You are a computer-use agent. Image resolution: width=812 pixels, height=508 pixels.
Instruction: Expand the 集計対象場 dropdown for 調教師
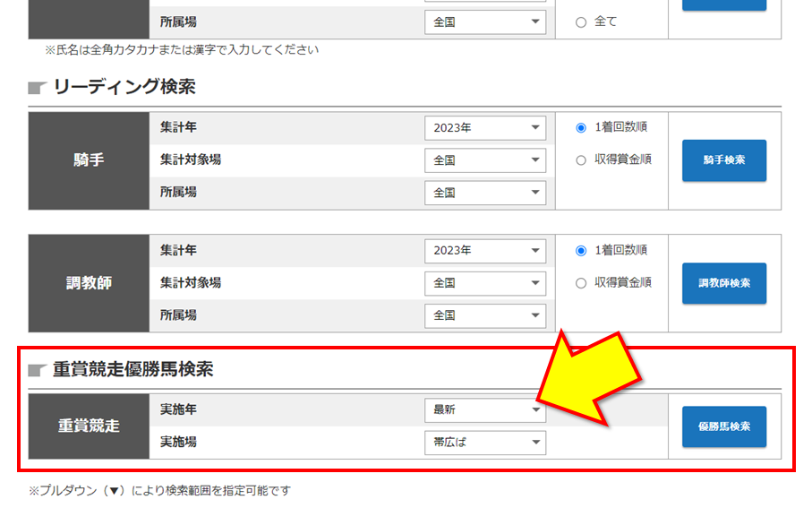tap(484, 283)
